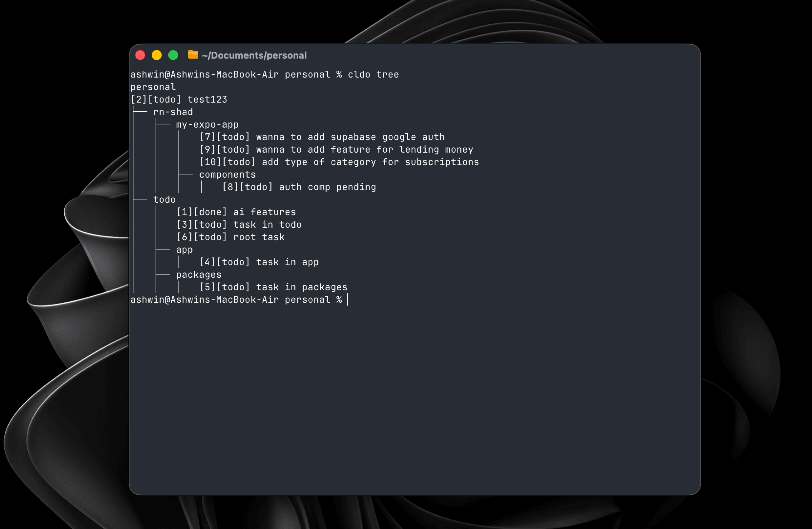Click the 'auth comp pending' task line
The width and height of the screenshot is (812, 529).
click(x=299, y=187)
